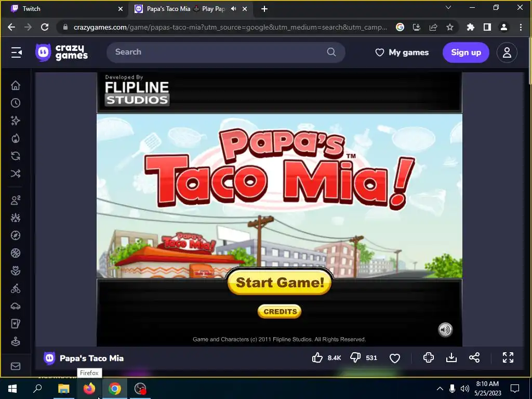Pick a random game shuffle icon
The width and height of the screenshot is (532, 399).
[x=16, y=174]
